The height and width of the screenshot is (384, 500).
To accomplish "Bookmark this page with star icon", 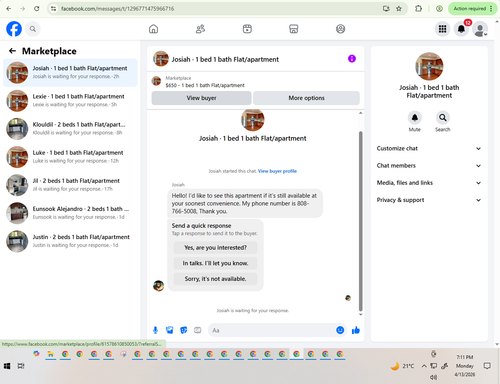I will pyautogui.click(x=399, y=9).
